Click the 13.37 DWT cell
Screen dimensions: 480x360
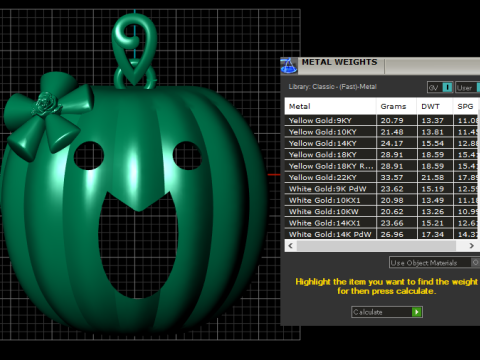(x=435, y=120)
